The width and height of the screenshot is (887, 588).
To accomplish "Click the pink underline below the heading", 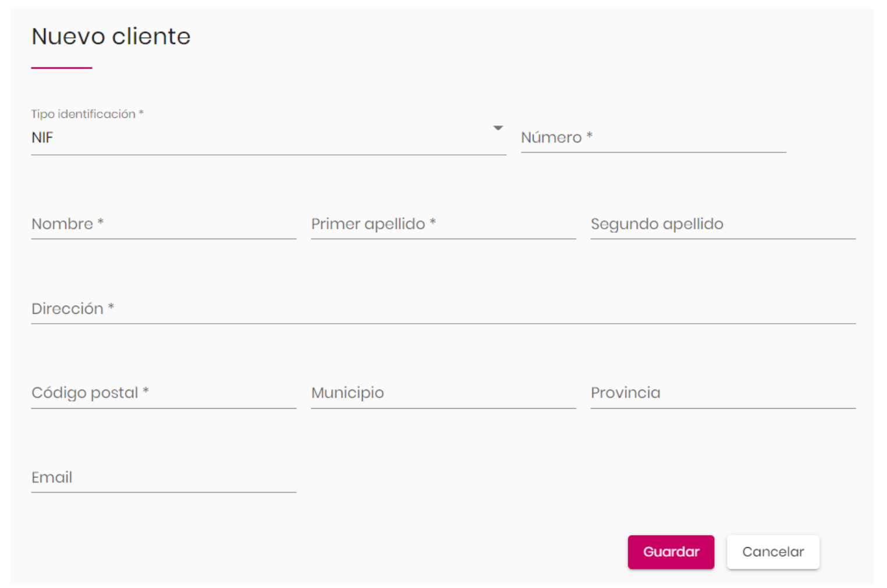I will pos(62,68).
